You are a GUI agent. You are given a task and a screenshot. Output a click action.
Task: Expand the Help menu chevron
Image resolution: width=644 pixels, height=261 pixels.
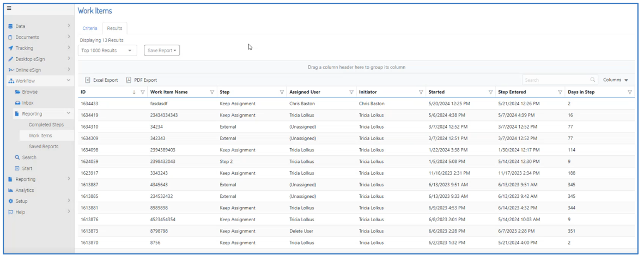(x=69, y=211)
